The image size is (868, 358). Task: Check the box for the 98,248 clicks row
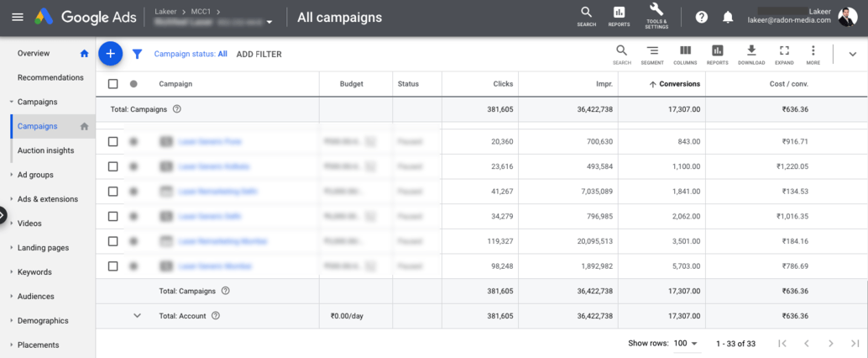113,266
